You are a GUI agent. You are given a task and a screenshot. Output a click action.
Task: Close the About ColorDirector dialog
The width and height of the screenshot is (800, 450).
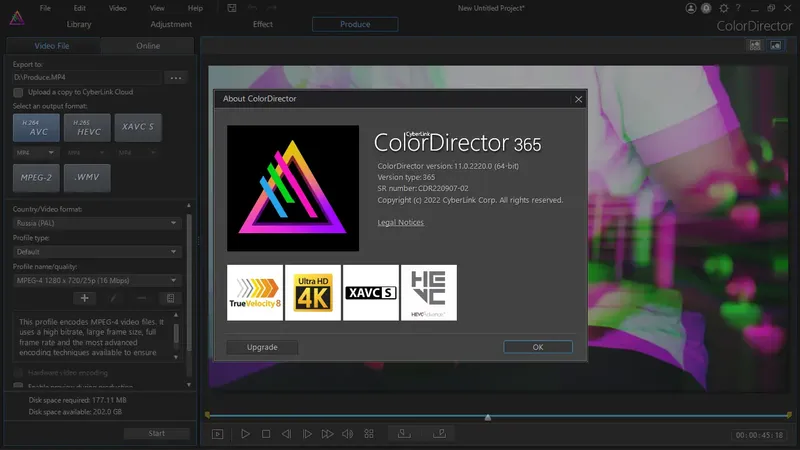[x=578, y=99]
